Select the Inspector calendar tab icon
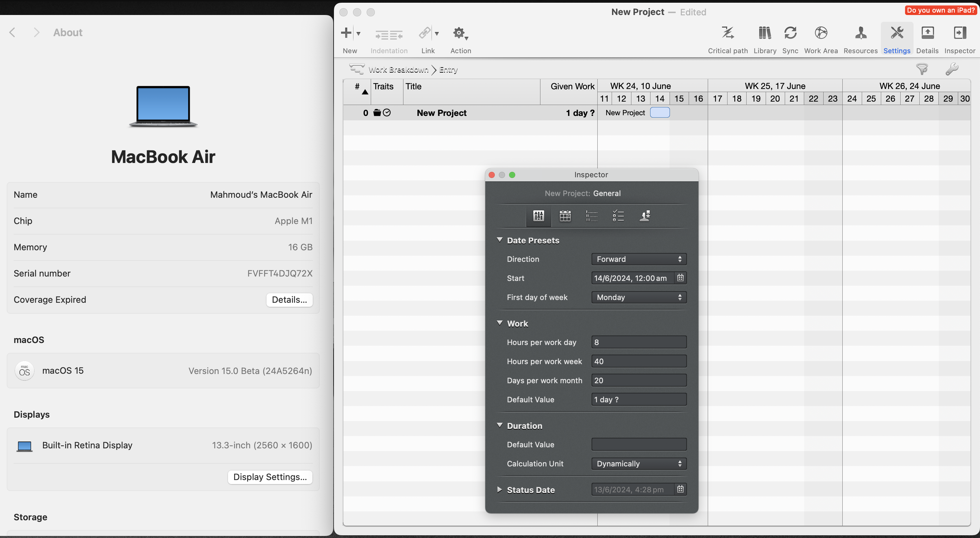This screenshot has width=980, height=538. click(x=565, y=216)
